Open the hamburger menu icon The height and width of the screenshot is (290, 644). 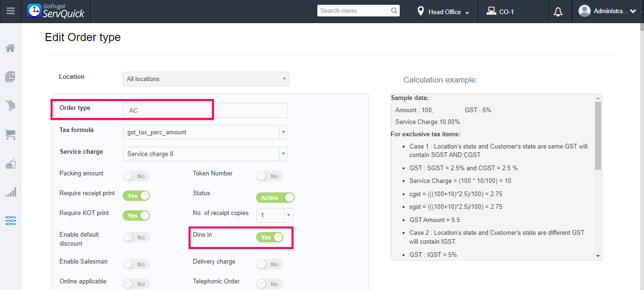[x=10, y=11]
